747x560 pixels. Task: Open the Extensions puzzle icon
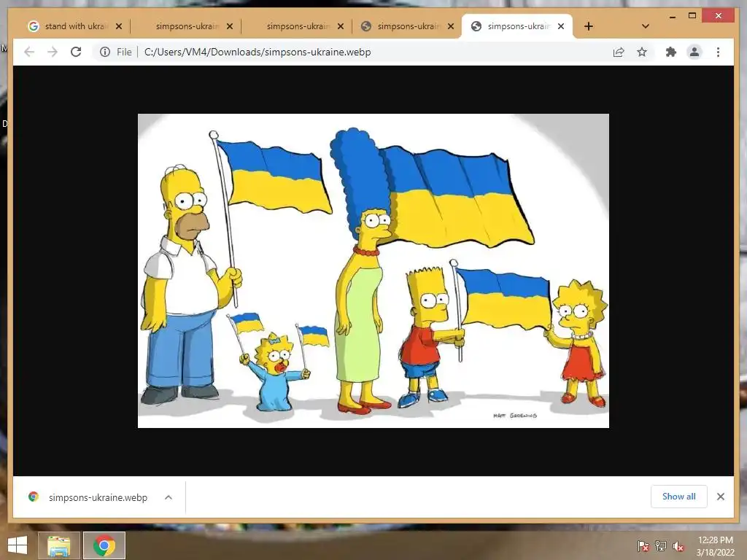(671, 52)
